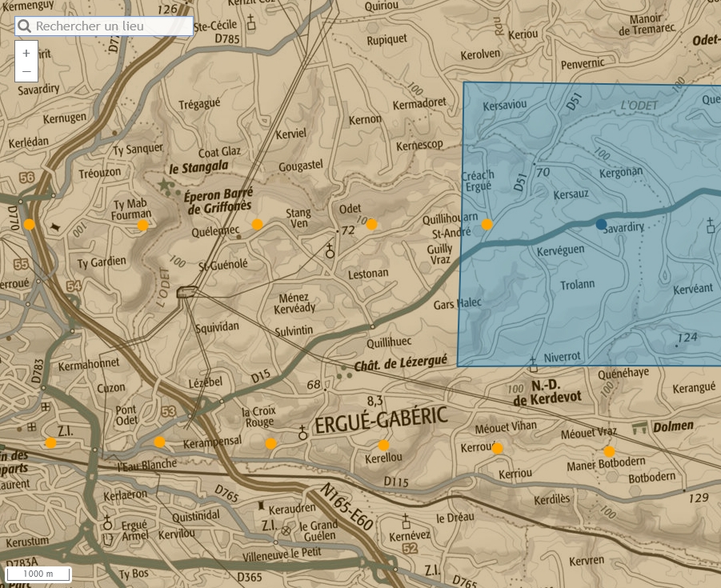Zoom out with the minus button
This screenshot has height=588, width=721.
pyautogui.click(x=26, y=72)
